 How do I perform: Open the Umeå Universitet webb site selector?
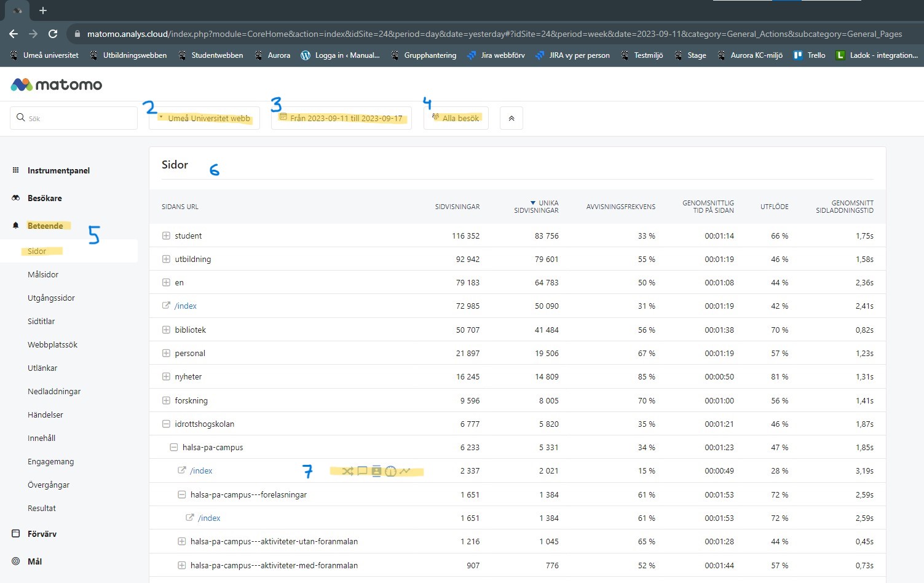(205, 118)
